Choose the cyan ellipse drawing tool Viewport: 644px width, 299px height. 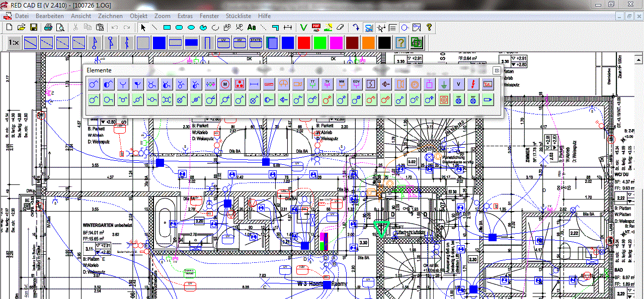[191, 27]
